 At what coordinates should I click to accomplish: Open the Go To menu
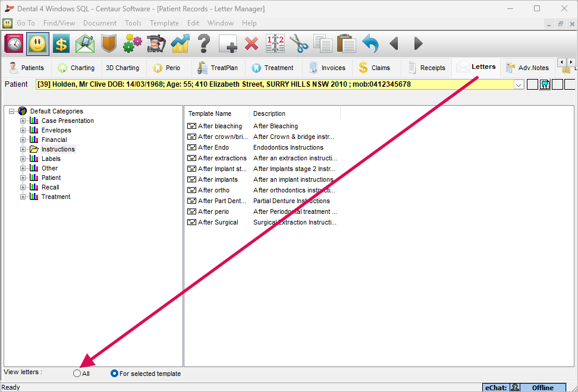pos(26,23)
